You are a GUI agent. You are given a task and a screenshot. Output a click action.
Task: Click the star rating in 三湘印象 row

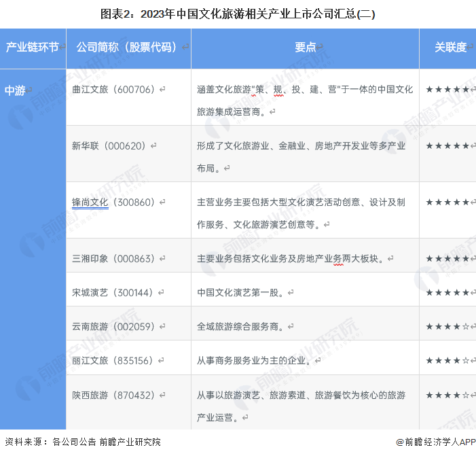coord(447,259)
